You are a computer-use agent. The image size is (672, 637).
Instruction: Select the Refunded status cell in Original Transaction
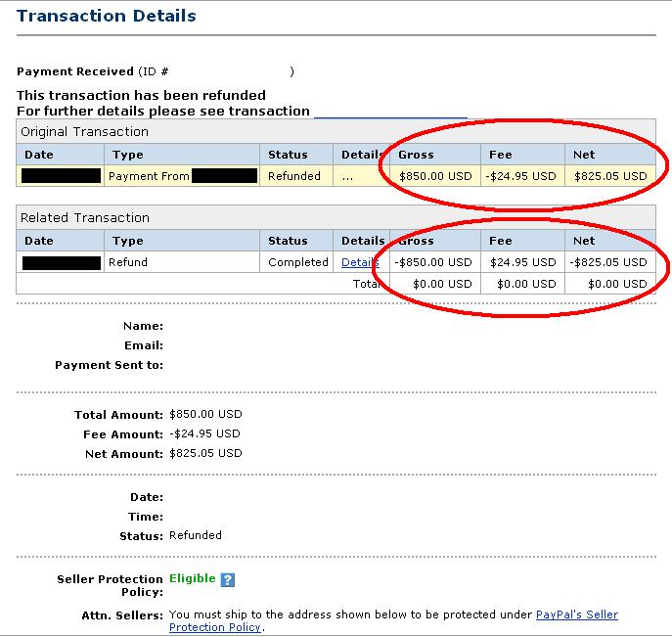click(293, 176)
